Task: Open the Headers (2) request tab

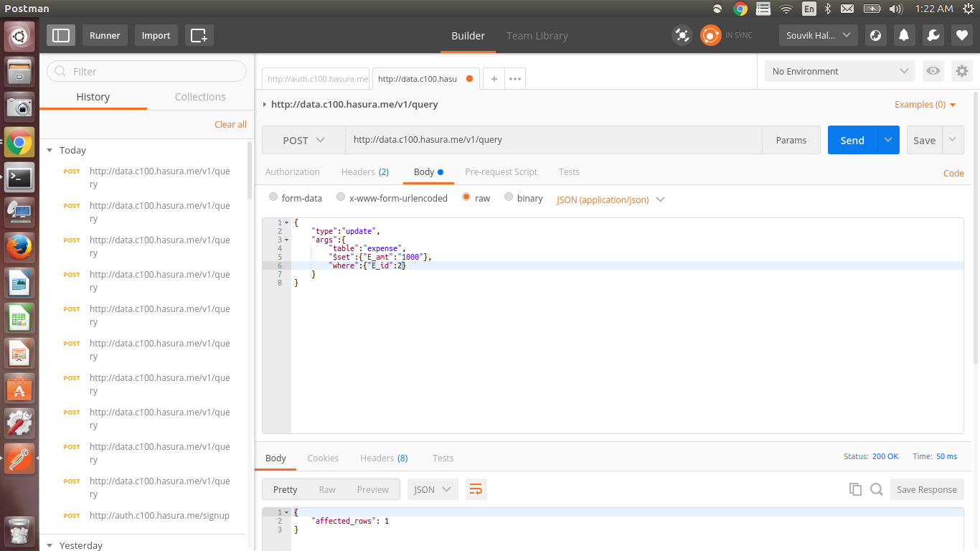Action: (365, 171)
